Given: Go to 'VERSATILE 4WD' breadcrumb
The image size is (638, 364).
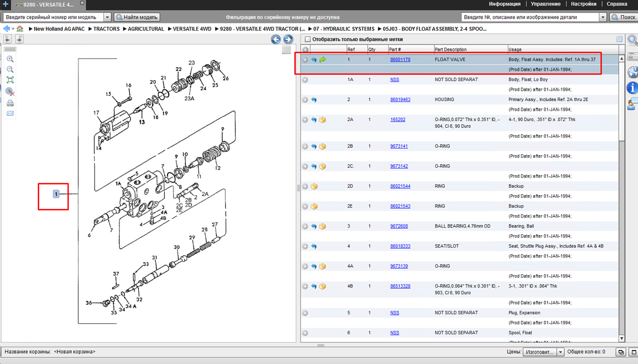Looking at the screenshot, I should 192,29.
